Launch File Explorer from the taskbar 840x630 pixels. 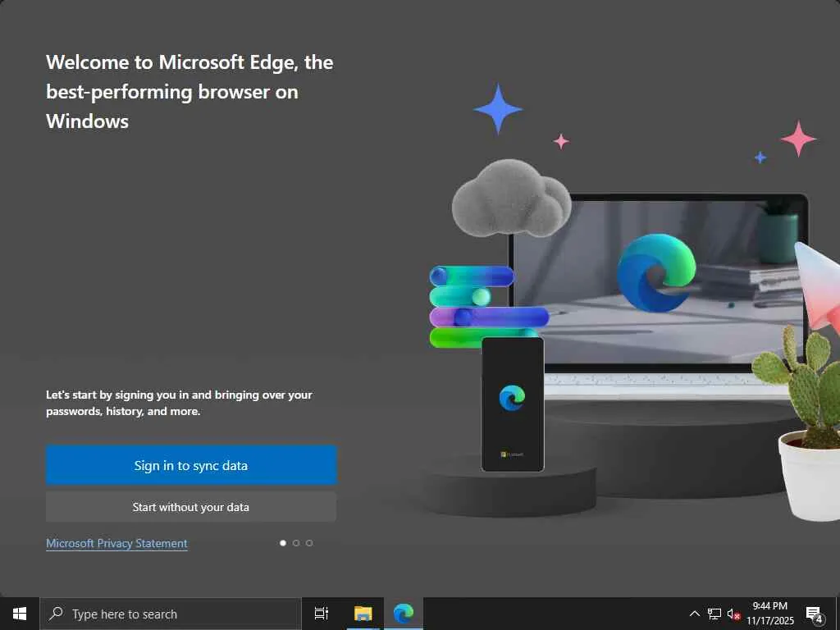coord(363,614)
